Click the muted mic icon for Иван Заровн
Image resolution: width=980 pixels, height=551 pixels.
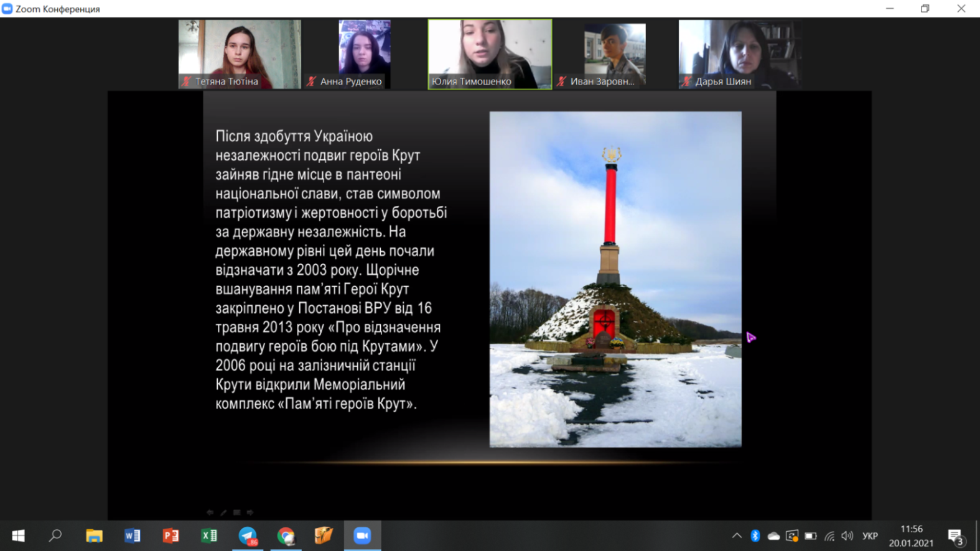pyautogui.click(x=562, y=81)
